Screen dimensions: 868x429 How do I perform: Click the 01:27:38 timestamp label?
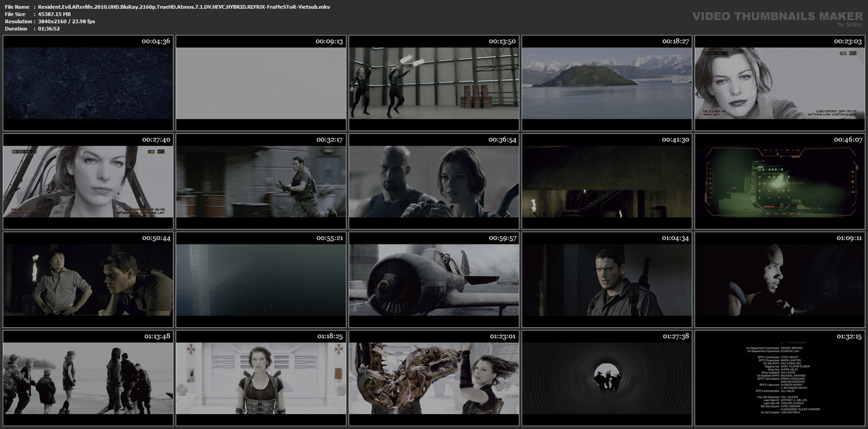[x=675, y=337]
